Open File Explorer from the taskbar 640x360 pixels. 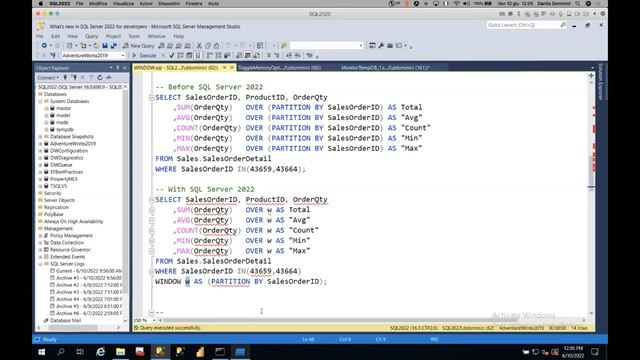point(120,352)
